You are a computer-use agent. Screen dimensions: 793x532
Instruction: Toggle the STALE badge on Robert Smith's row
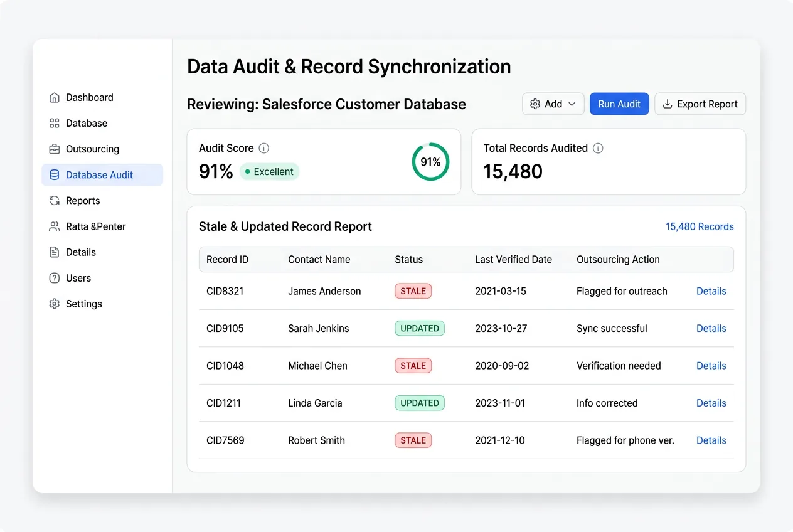pos(413,440)
